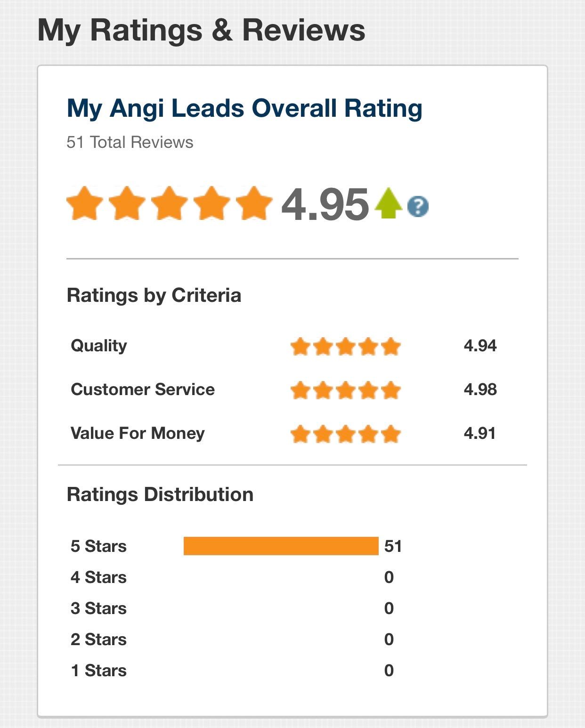Select the 1 Stars distribution row label

coord(98,671)
